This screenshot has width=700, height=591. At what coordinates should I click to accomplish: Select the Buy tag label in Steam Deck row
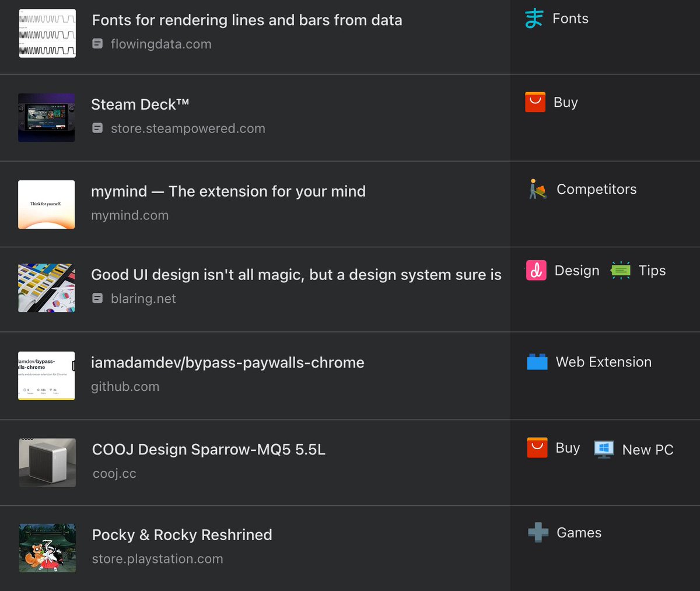(565, 102)
